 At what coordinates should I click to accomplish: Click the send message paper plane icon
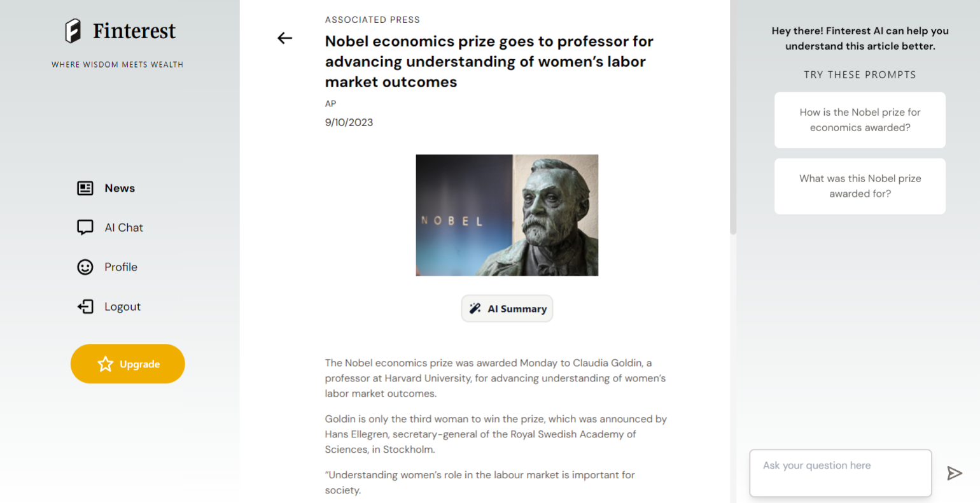[x=954, y=473]
